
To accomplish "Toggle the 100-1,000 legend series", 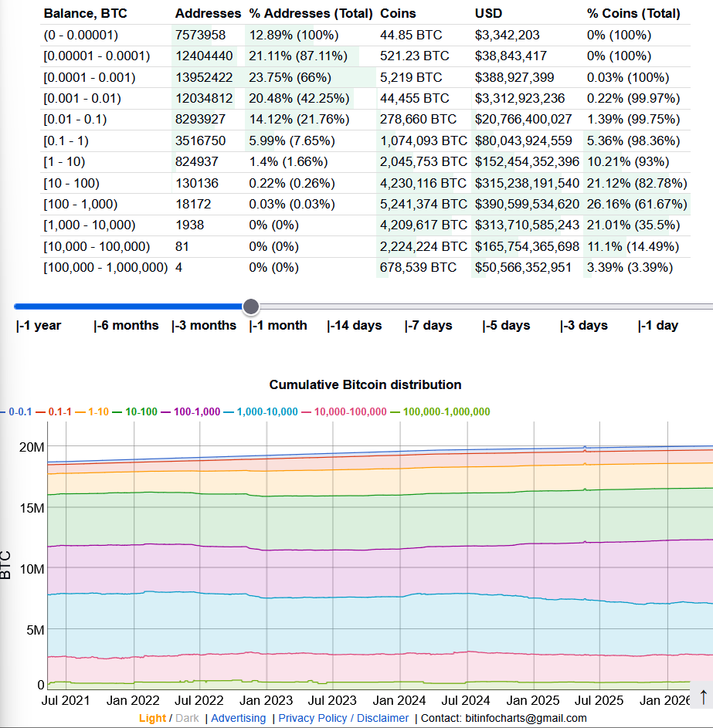I will pos(191,411).
